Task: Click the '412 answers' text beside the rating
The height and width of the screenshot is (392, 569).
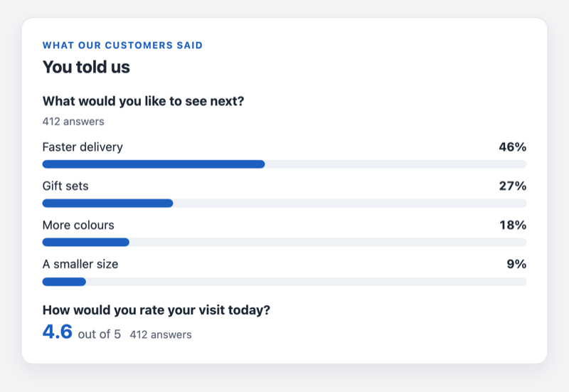Action: (161, 334)
